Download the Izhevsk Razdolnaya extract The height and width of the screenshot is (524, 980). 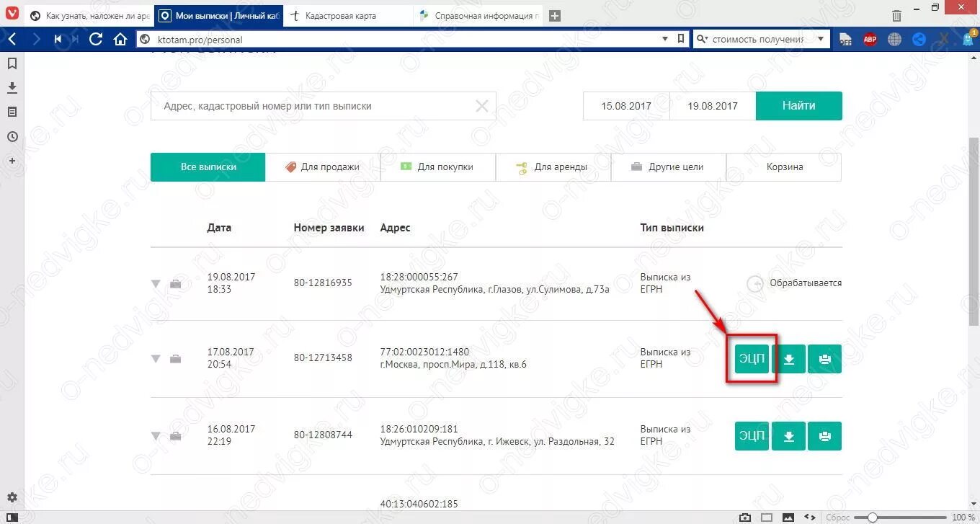click(788, 436)
